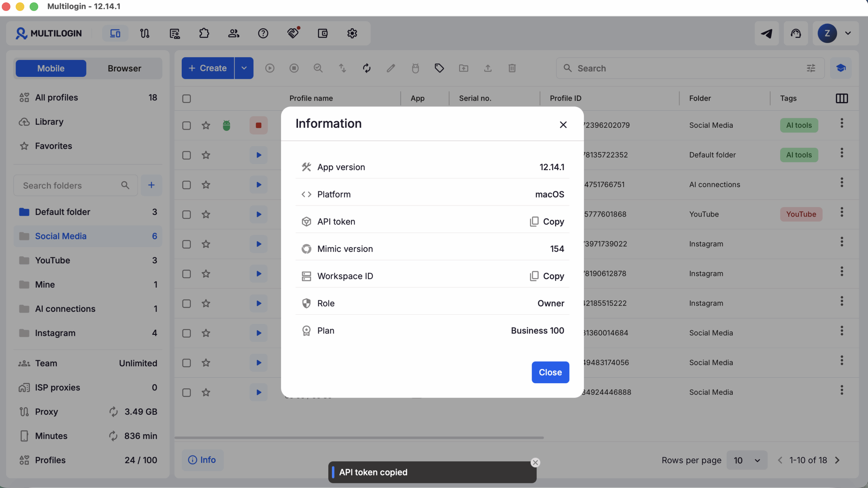Dismiss the API token copied toast

point(535,463)
